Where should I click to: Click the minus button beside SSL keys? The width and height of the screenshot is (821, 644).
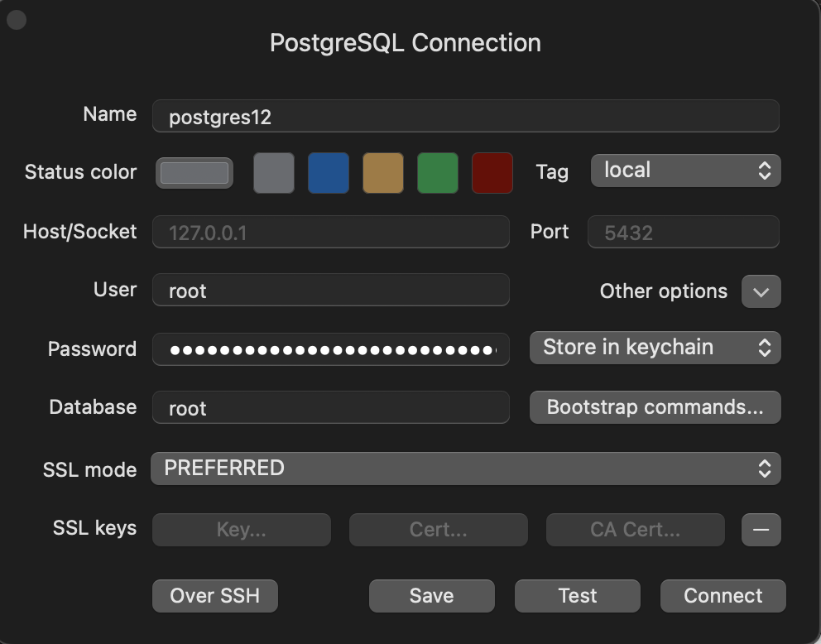tap(761, 530)
